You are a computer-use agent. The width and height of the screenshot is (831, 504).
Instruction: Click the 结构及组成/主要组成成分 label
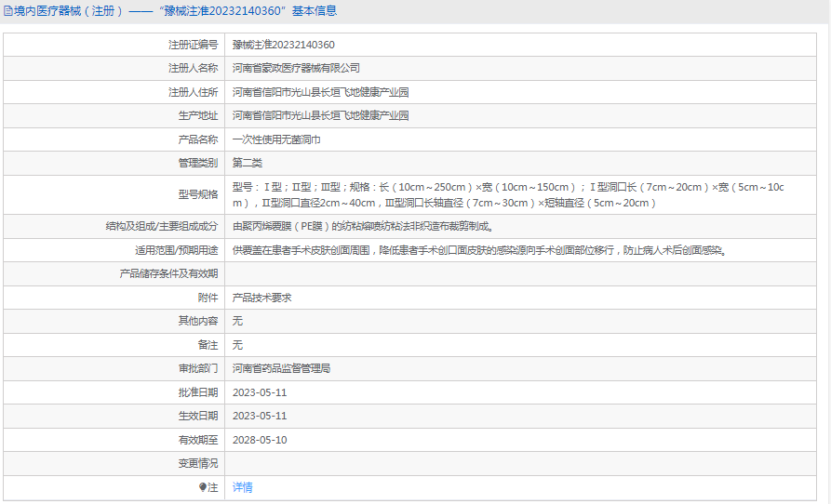click(162, 227)
